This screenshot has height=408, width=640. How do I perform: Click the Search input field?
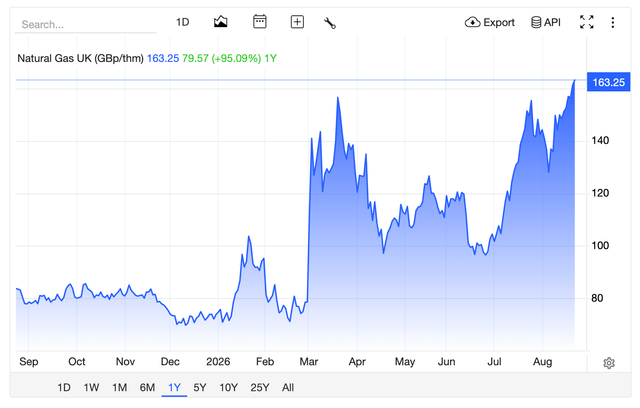tap(85, 24)
